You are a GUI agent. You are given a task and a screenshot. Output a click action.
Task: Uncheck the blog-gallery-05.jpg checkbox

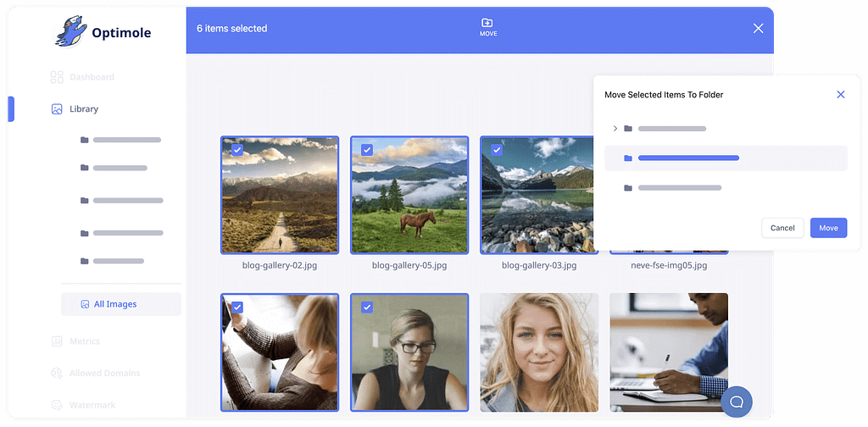coord(367,150)
